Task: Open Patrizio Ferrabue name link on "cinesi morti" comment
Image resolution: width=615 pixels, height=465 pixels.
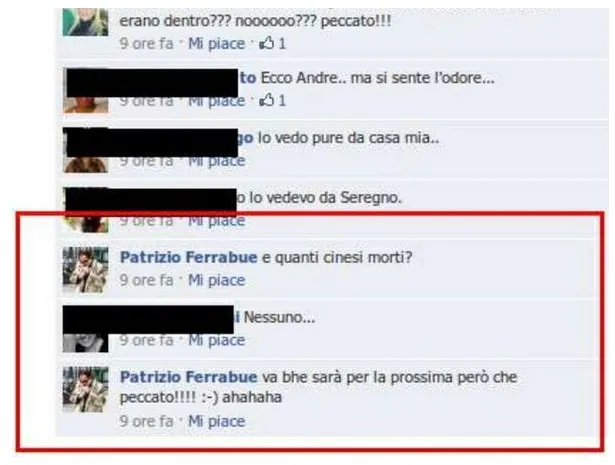Action: click(188, 258)
